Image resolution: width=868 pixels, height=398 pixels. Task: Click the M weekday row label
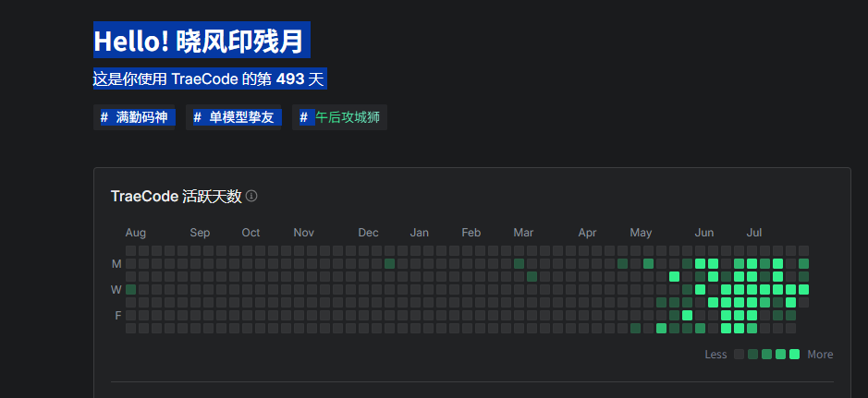click(116, 264)
